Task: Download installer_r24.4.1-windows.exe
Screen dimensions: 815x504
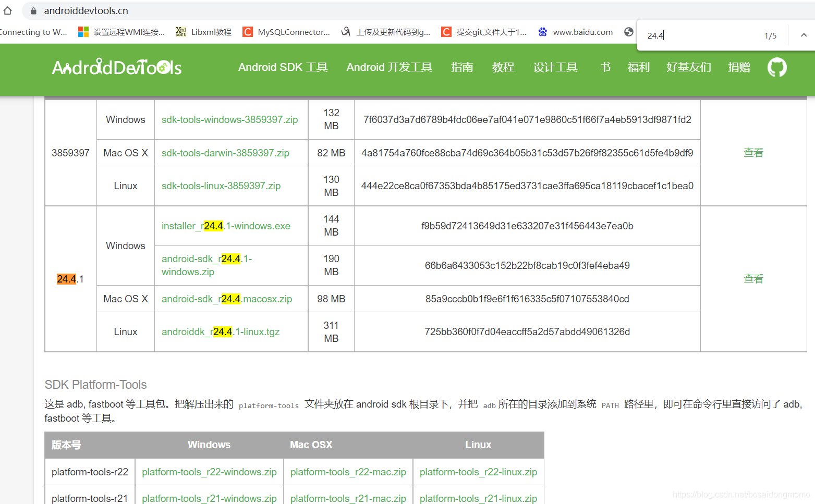Action: click(x=226, y=226)
